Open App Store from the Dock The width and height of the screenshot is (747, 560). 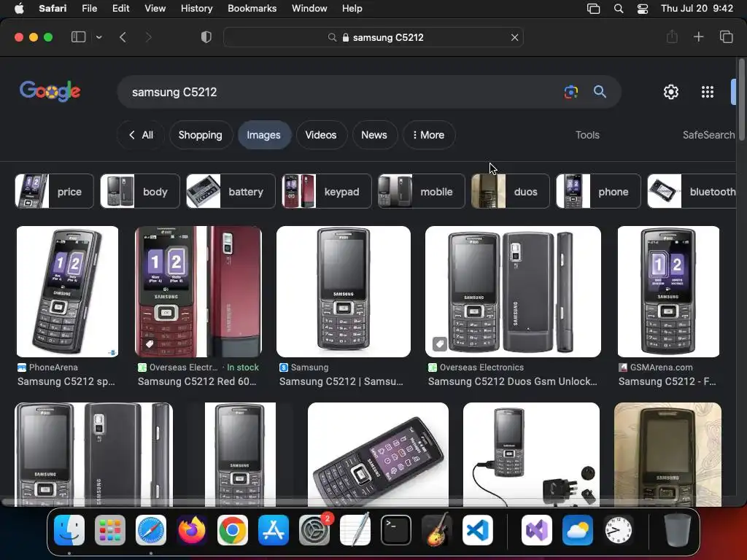[x=274, y=530]
